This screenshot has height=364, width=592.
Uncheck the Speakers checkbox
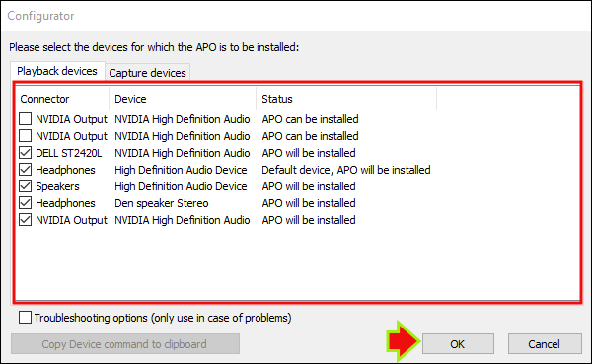pyautogui.click(x=25, y=186)
